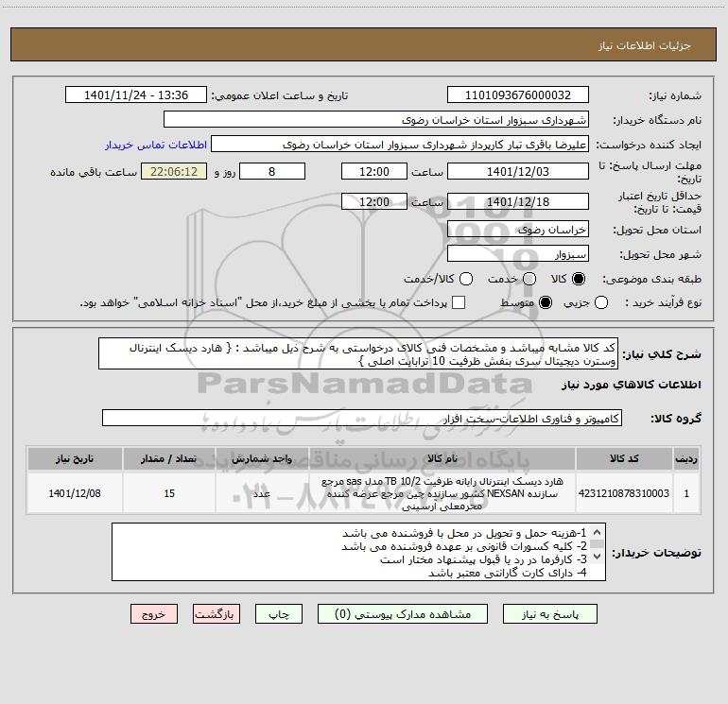Click item code 4231210878310003 cell
Image resolution: width=728 pixels, height=704 pixels.
coord(624,493)
